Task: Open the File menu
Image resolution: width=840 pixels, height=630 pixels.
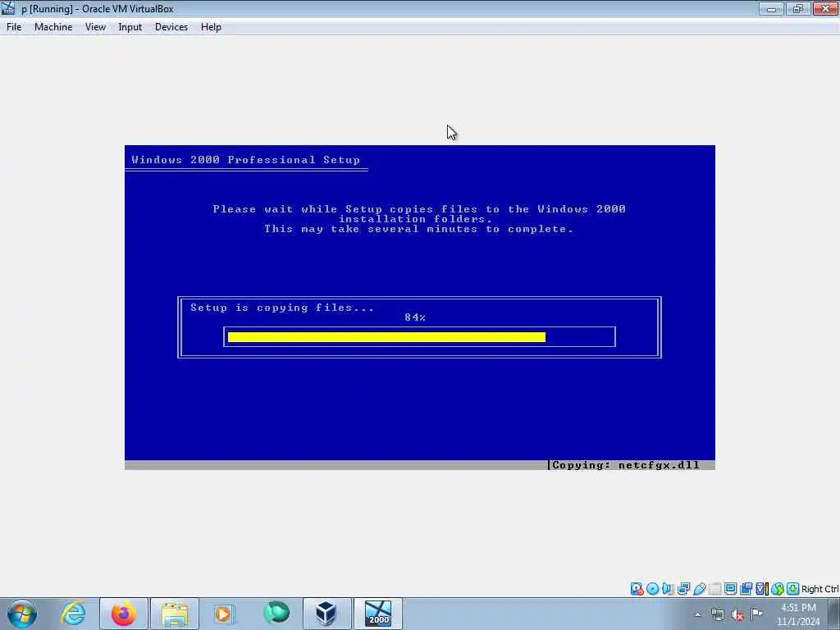Action: (x=14, y=27)
